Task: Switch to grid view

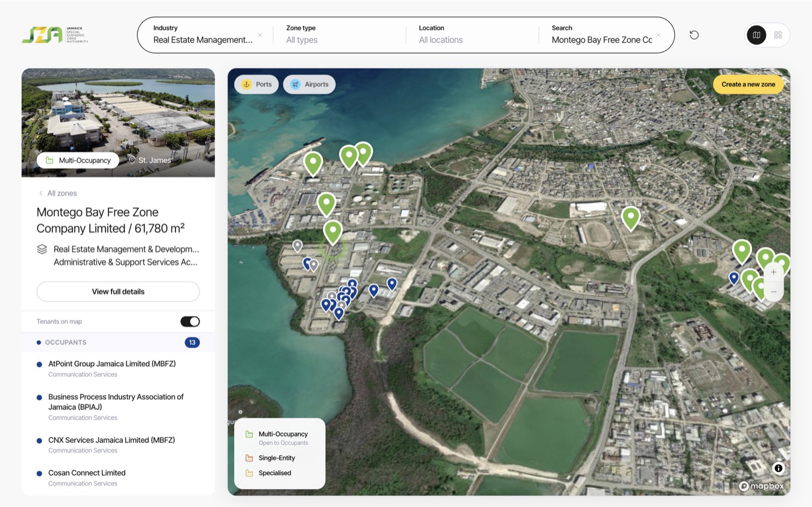Action: [778, 35]
